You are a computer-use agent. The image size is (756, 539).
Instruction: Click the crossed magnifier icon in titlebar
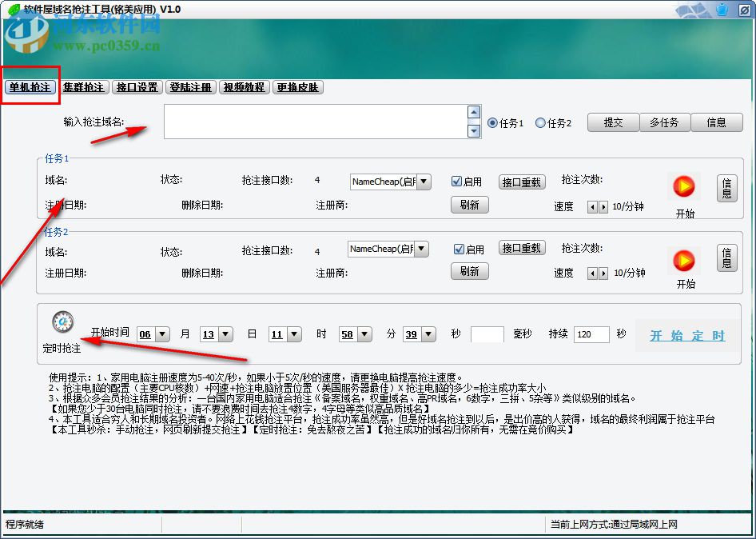tap(746, 10)
